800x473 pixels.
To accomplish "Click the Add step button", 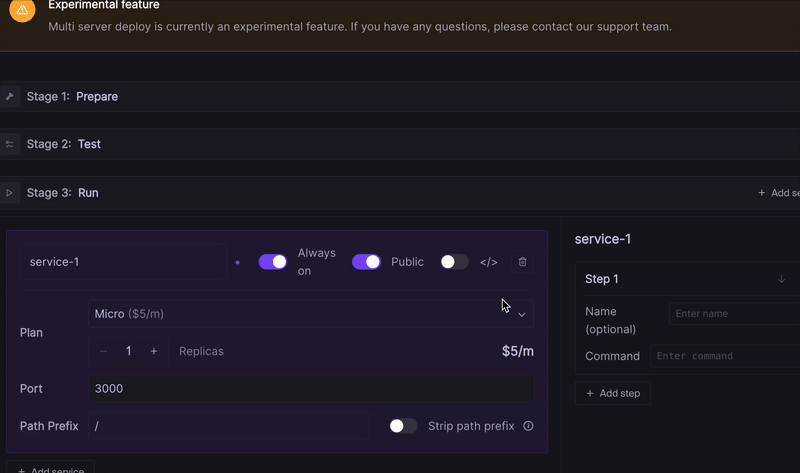I will [613, 393].
